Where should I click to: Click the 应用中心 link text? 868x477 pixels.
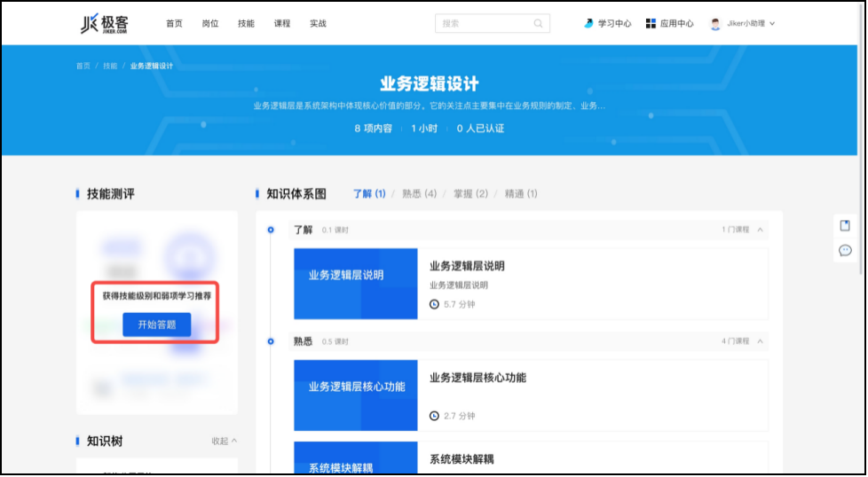[x=677, y=24]
